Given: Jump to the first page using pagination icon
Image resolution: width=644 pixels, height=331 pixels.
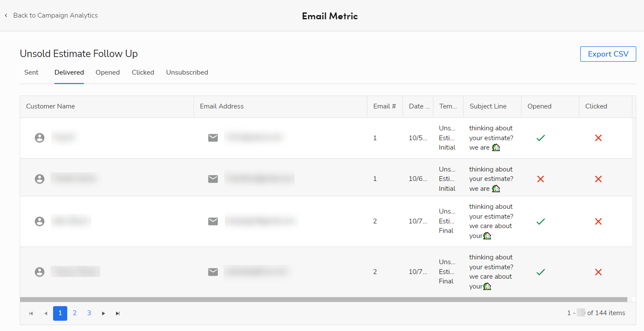Looking at the screenshot, I should pyautogui.click(x=30, y=313).
